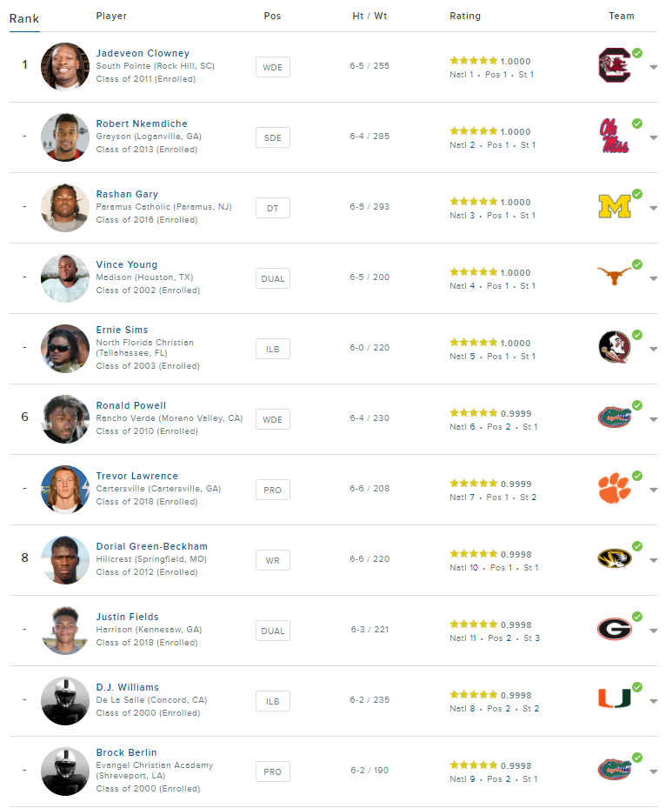Click the Michigan block M logo
This screenshot has width=672, height=808.
click(615, 207)
